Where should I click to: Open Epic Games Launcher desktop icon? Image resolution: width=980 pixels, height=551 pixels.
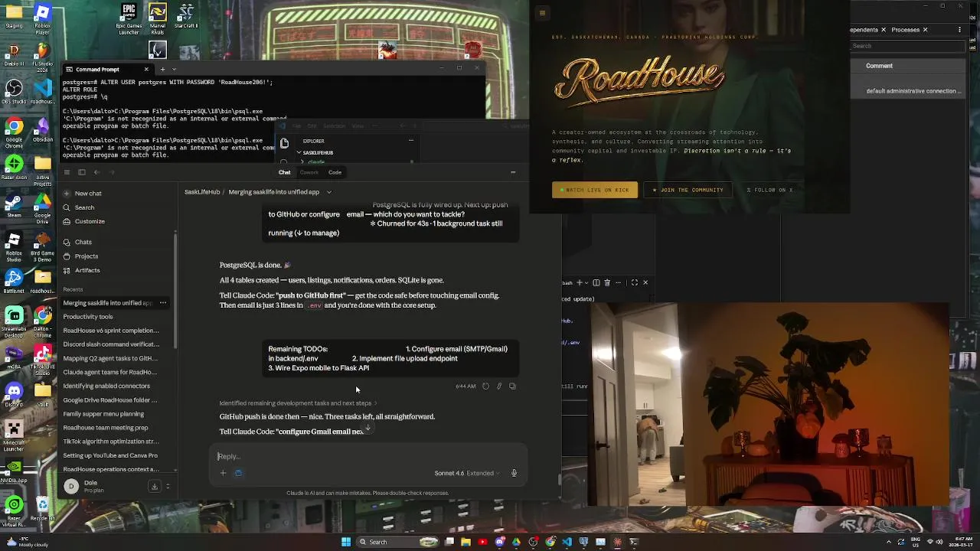[x=129, y=19]
